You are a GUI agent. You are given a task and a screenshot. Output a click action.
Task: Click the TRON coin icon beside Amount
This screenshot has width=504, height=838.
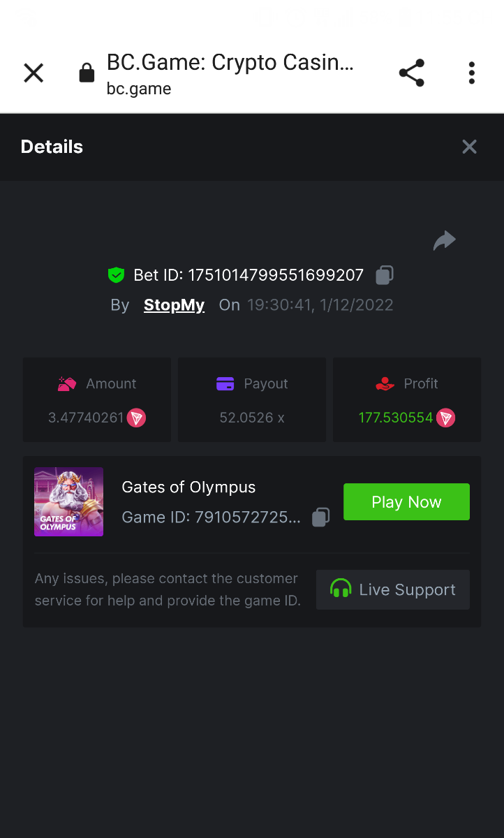136,418
